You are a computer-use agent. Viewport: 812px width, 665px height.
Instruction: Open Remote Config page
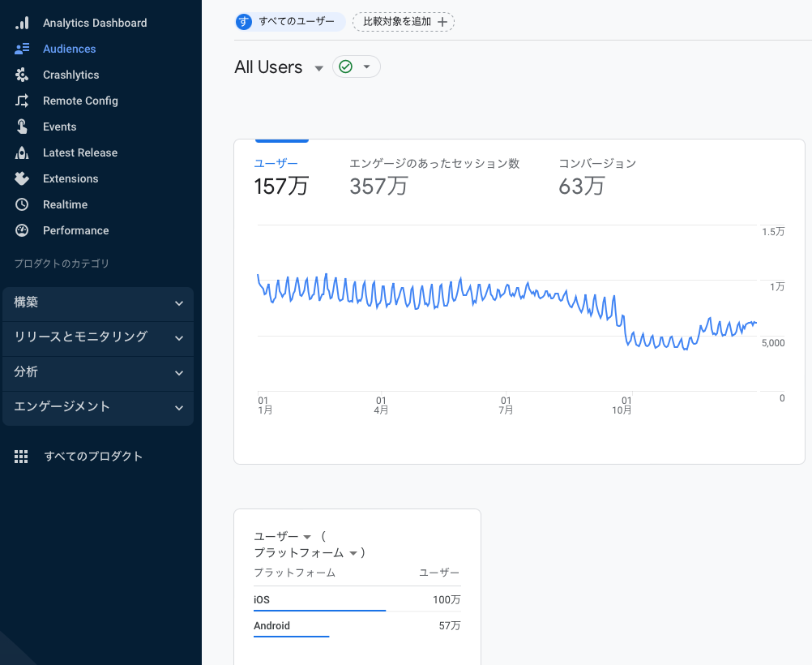80,101
